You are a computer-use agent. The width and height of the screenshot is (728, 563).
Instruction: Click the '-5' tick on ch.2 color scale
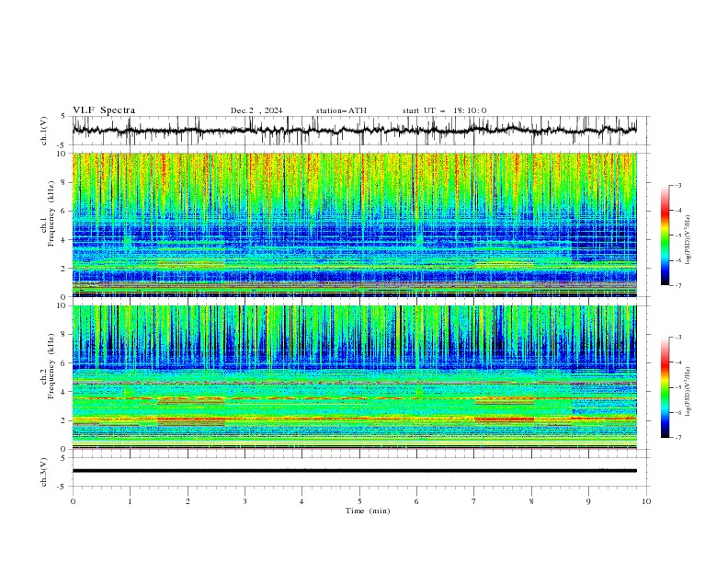(678, 387)
